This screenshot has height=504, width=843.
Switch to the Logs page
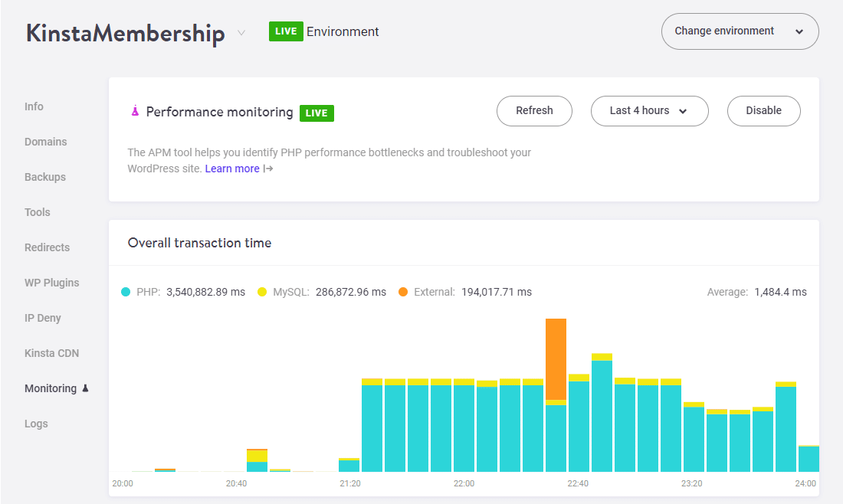point(36,424)
